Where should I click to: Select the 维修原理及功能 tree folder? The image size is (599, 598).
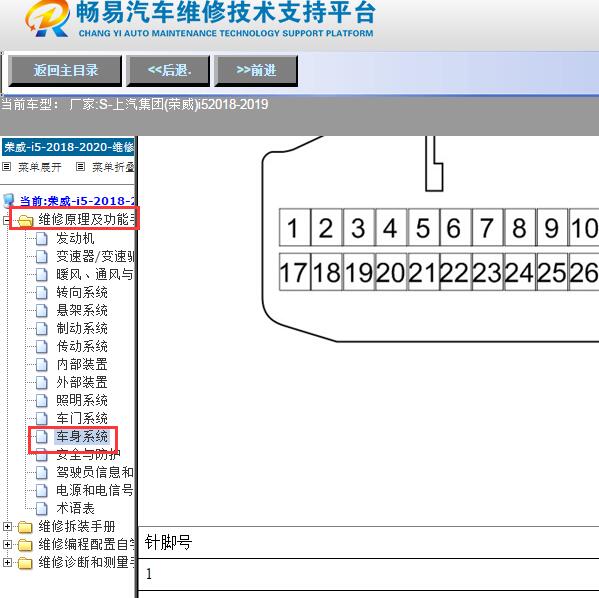[x=87, y=219]
